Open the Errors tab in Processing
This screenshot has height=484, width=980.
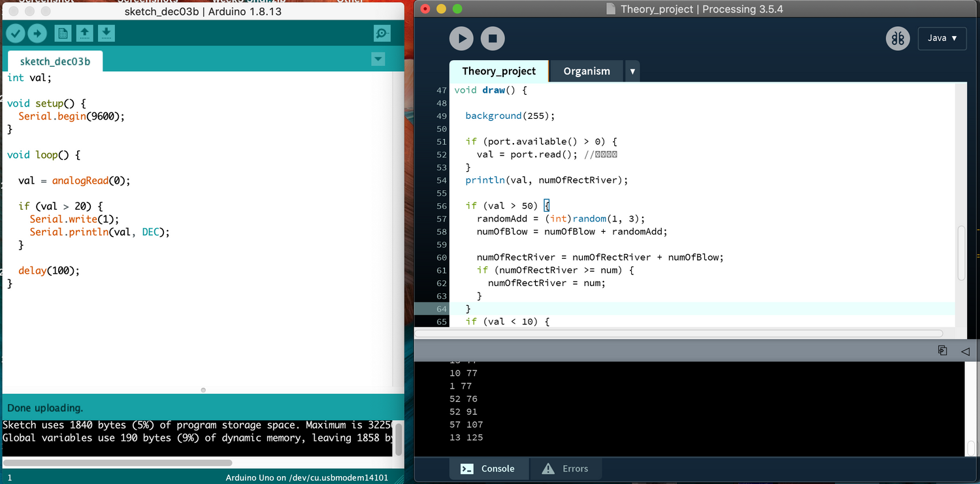tap(565, 468)
